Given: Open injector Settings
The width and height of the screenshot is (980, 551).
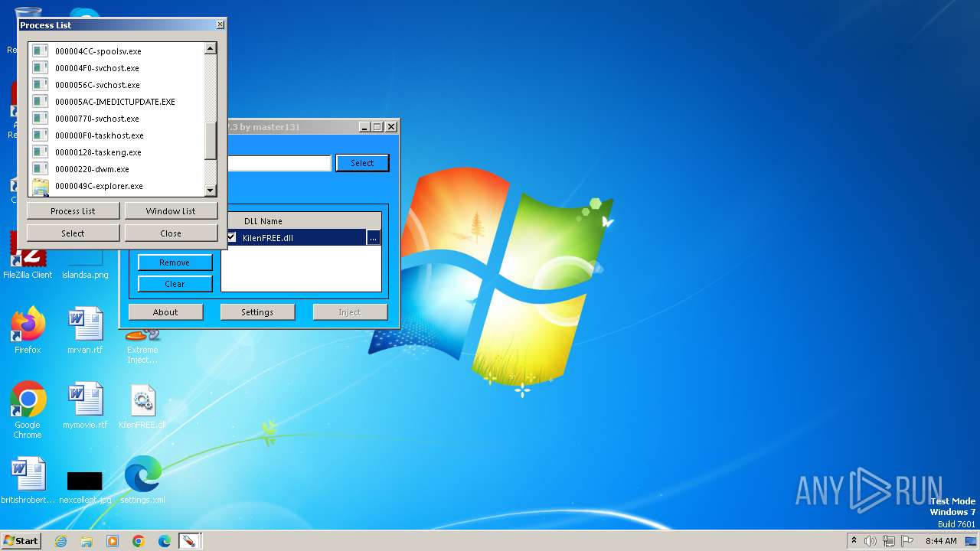Looking at the screenshot, I should click(257, 312).
